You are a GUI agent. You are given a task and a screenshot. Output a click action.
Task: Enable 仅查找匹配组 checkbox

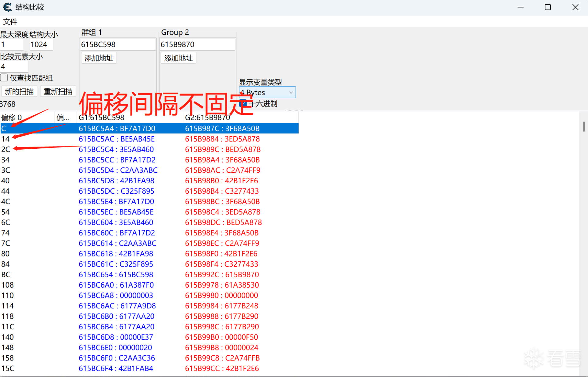point(4,78)
